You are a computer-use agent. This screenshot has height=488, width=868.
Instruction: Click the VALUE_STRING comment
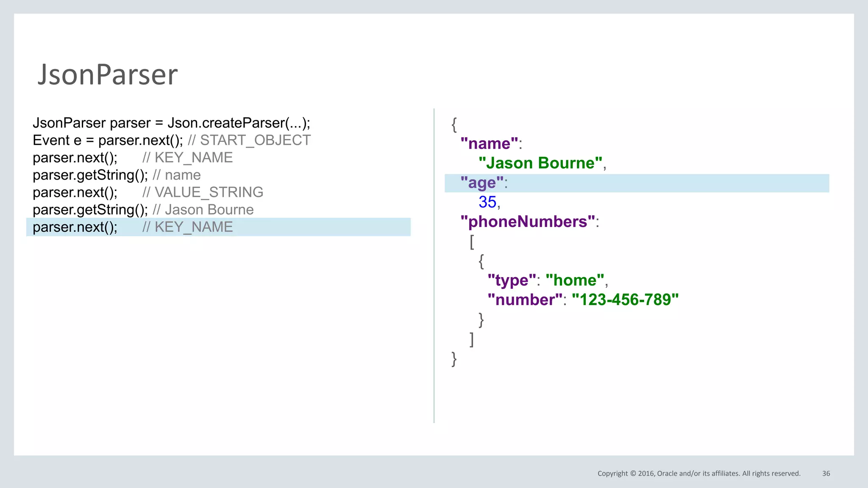[203, 192]
